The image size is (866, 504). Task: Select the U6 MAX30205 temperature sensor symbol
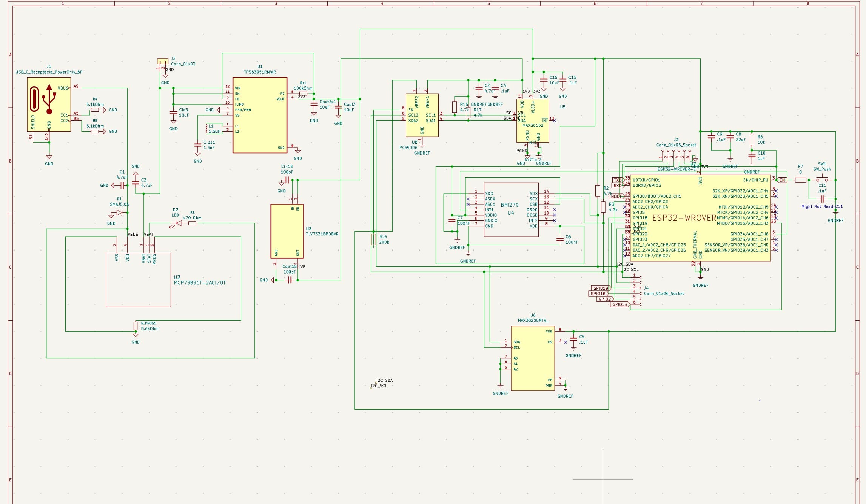pyautogui.click(x=533, y=358)
